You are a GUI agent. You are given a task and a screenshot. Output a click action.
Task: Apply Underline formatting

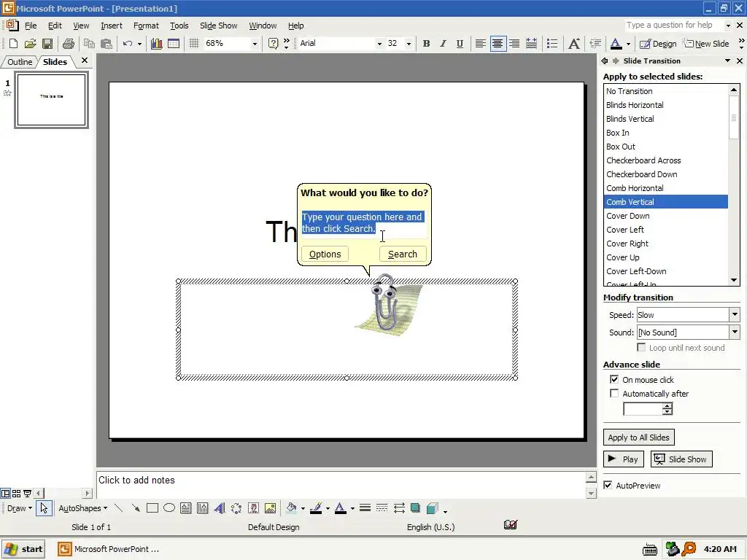coord(460,43)
